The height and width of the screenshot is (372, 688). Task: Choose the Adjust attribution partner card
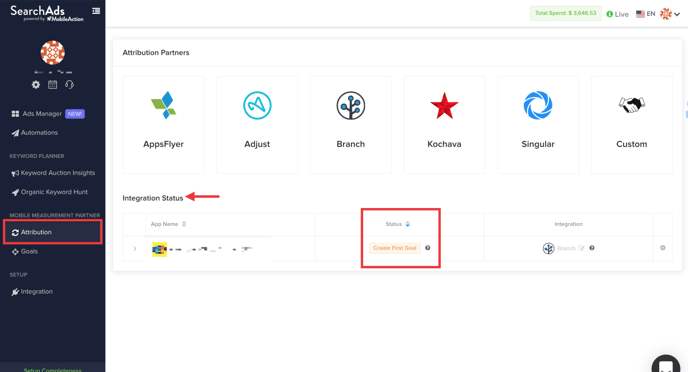(x=257, y=125)
